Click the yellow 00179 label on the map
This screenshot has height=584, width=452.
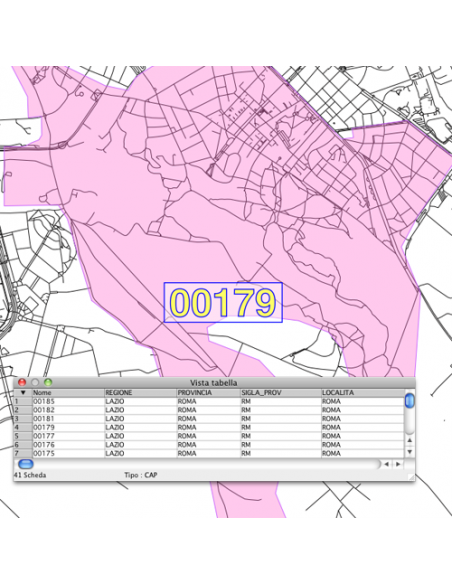pos(223,302)
